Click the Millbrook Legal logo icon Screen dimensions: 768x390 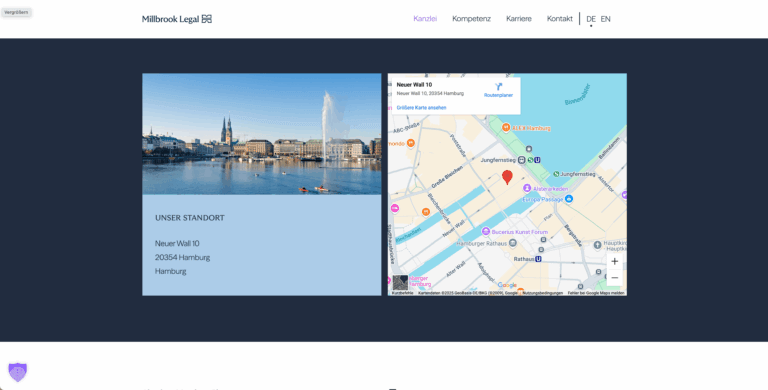[207, 19]
